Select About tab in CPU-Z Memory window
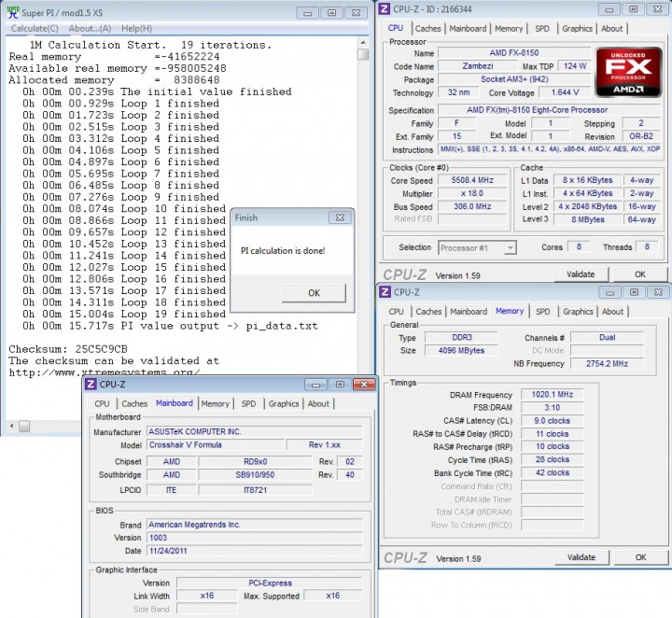The height and width of the screenshot is (618, 672). coord(612,312)
